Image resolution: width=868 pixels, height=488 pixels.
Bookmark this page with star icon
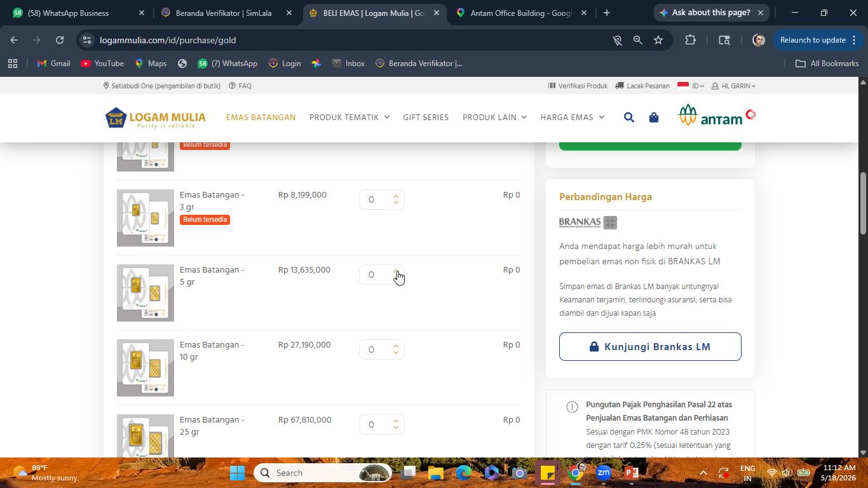[x=658, y=40]
